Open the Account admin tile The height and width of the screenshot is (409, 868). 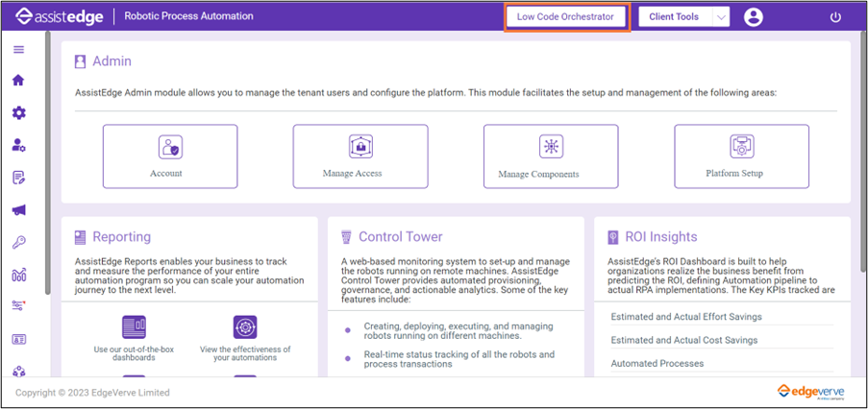169,156
